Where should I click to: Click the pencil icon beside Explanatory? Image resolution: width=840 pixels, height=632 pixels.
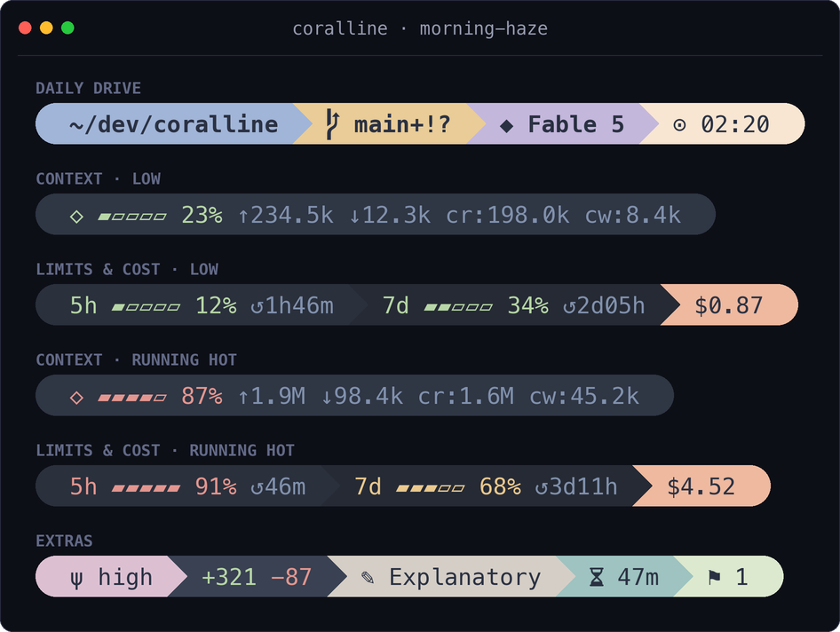(368, 577)
